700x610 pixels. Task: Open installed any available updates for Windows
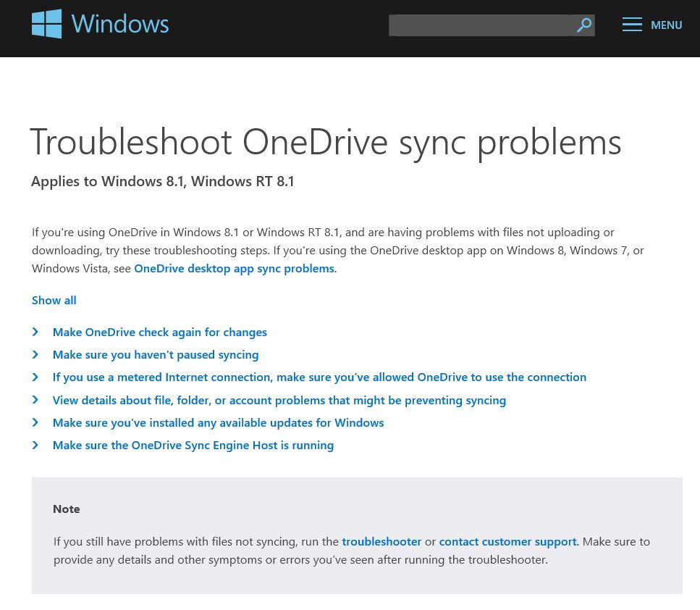[x=219, y=423]
